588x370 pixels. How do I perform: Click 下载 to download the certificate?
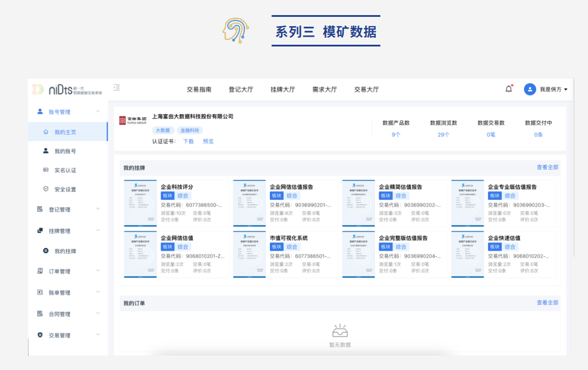(x=188, y=141)
